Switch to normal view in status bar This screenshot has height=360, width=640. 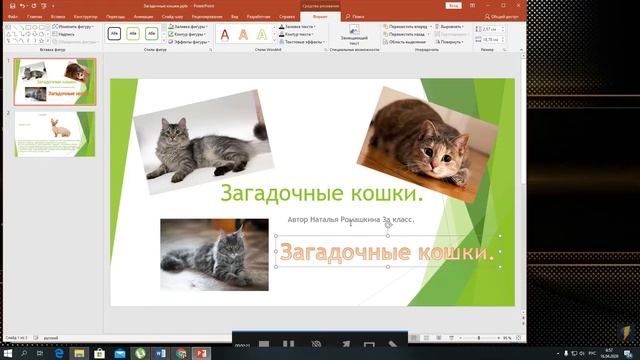[414, 338]
